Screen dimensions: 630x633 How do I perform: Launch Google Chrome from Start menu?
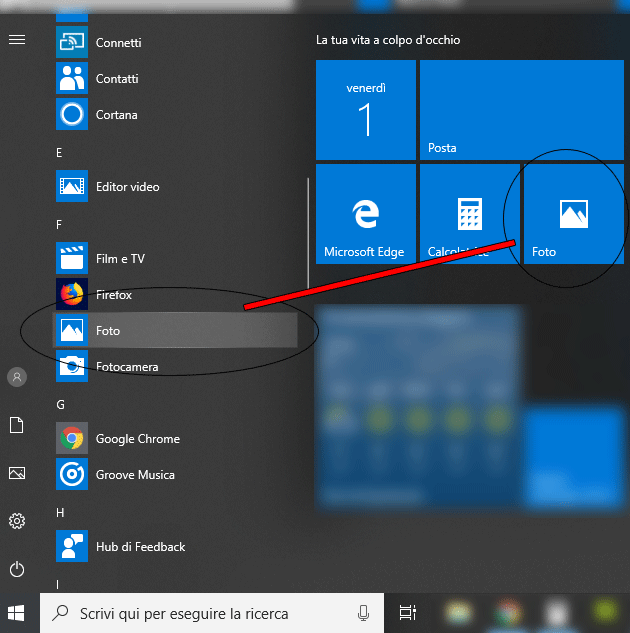click(x=72, y=439)
